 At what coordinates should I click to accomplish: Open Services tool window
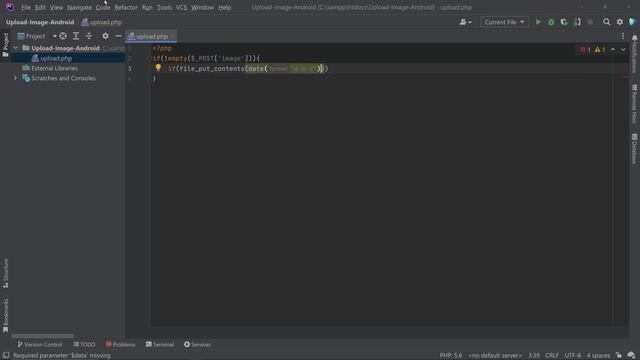click(197, 344)
